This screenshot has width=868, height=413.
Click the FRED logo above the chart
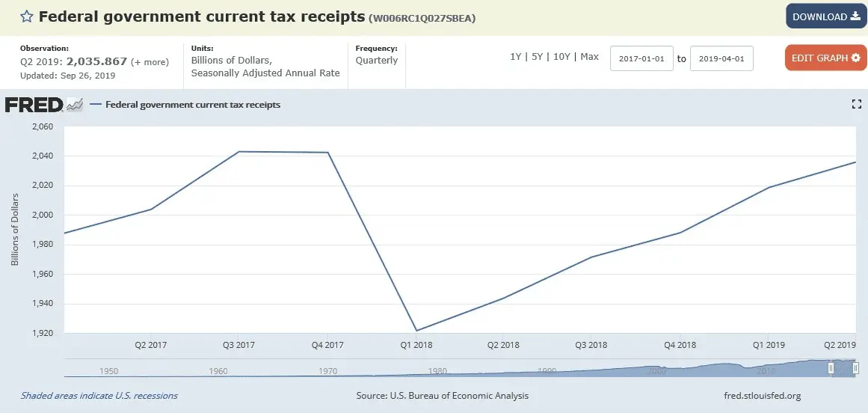point(34,105)
